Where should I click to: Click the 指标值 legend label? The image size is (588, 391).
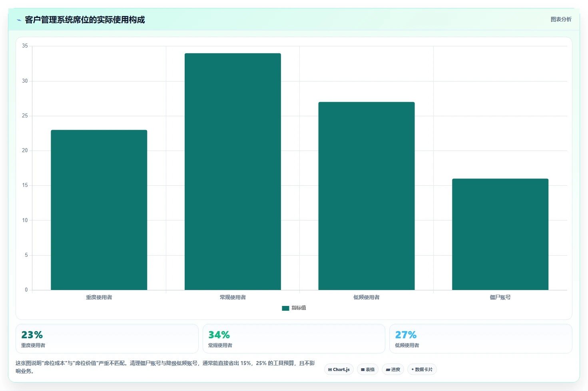coord(299,308)
